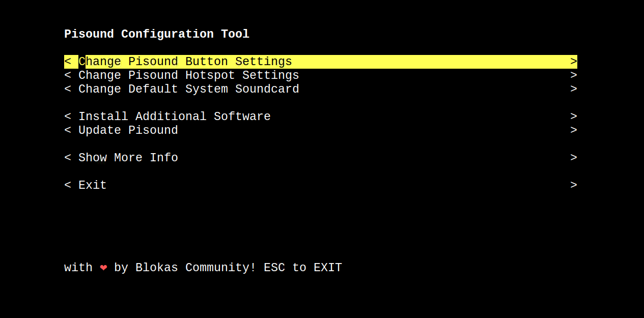The image size is (644, 318).
Task: Select the Exit menu entry
Action: click(321, 185)
